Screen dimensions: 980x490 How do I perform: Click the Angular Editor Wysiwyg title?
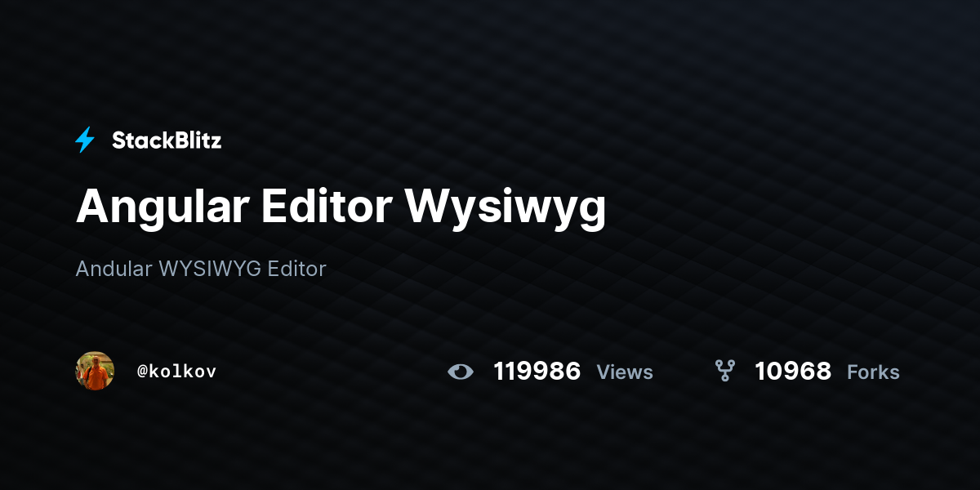(341, 207)
